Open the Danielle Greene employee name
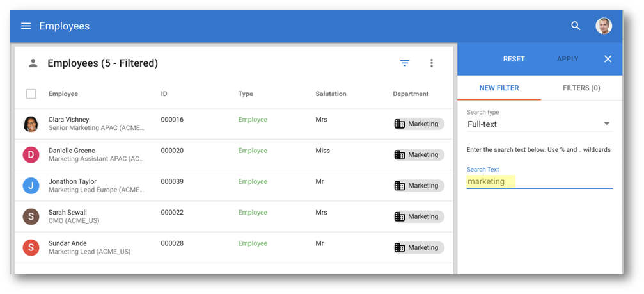Screen dimensions: 644x294 72,151
